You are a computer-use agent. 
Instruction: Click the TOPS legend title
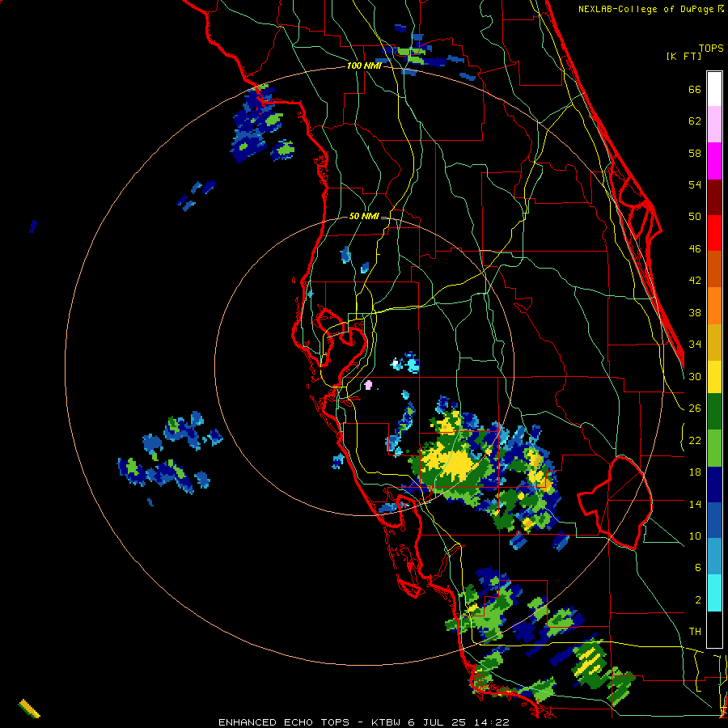711,48
